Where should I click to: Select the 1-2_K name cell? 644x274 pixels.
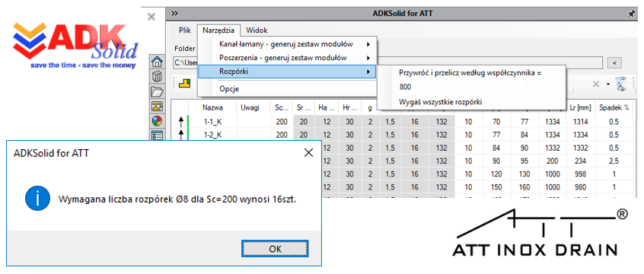212,134
